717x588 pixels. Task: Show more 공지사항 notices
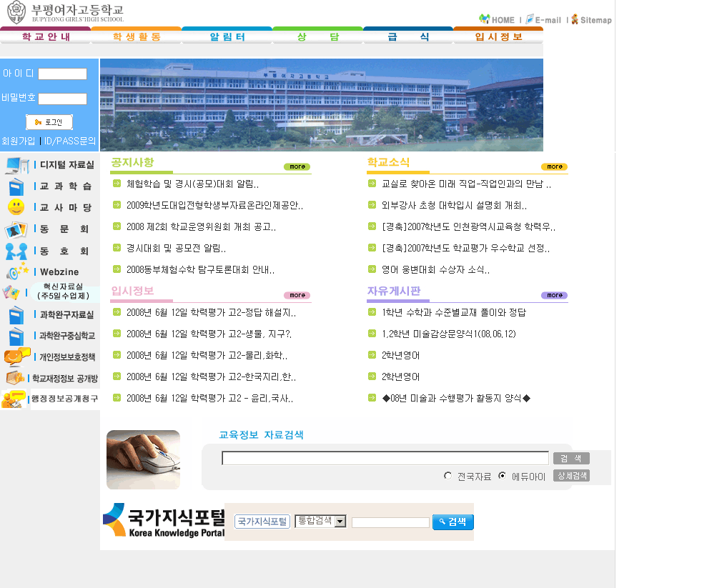click(297, 166)
